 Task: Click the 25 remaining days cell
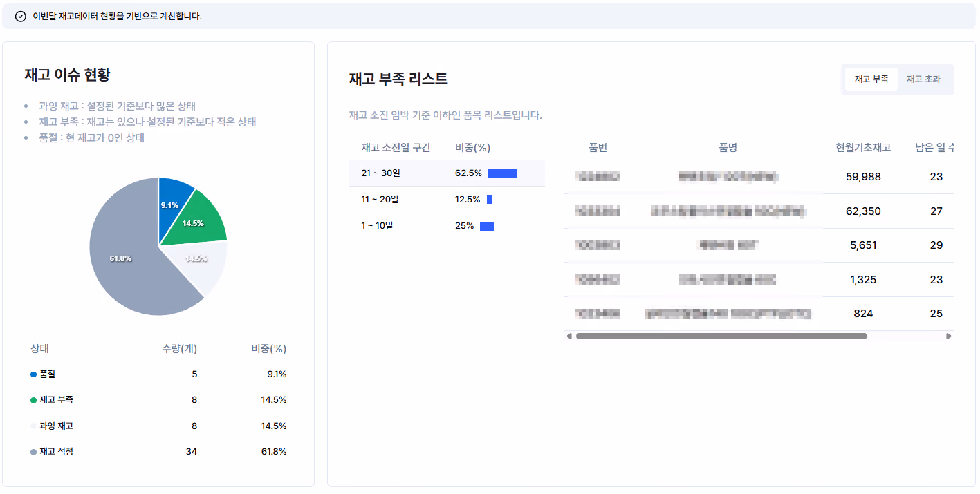936,314
